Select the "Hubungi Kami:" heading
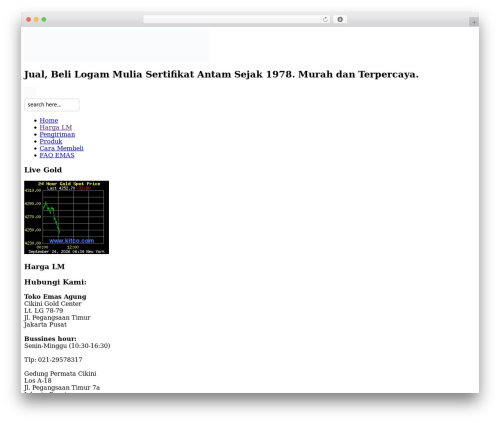 click(55, 282)
